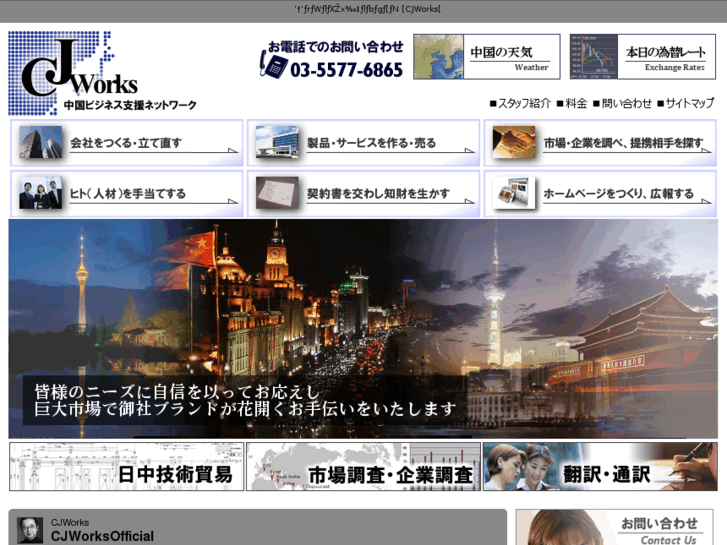Image resolution: width=727 pixels, height=545 pixels.
Task: Open the CJWorksOfficial channel name
Action: (102, 536)
